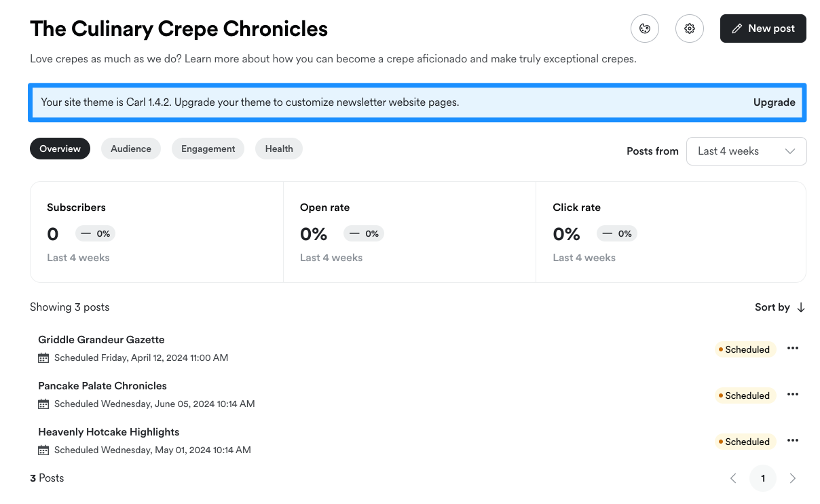Go to the next page arrow
Image resolution: width=820 pixels, height=504 pixels.
point(792,478)
